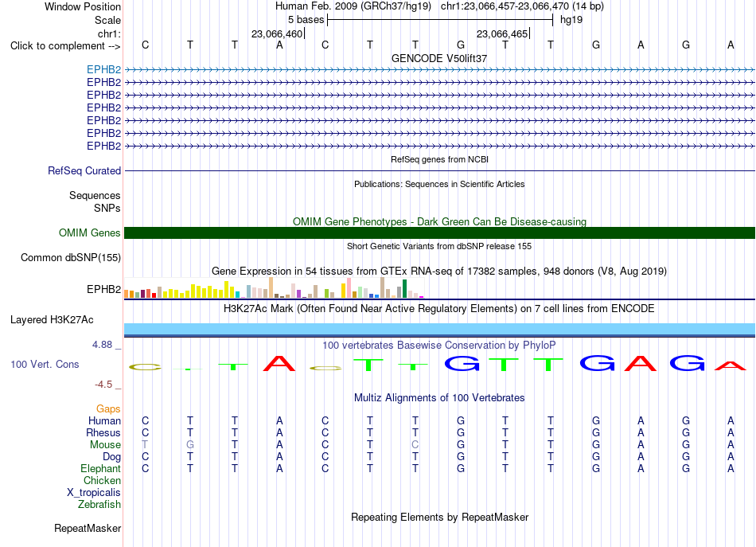The height and width of the screenshot is (547, 756).
Task: Click the 23,066,460 coordinate marker
Action: pos(277,33)
